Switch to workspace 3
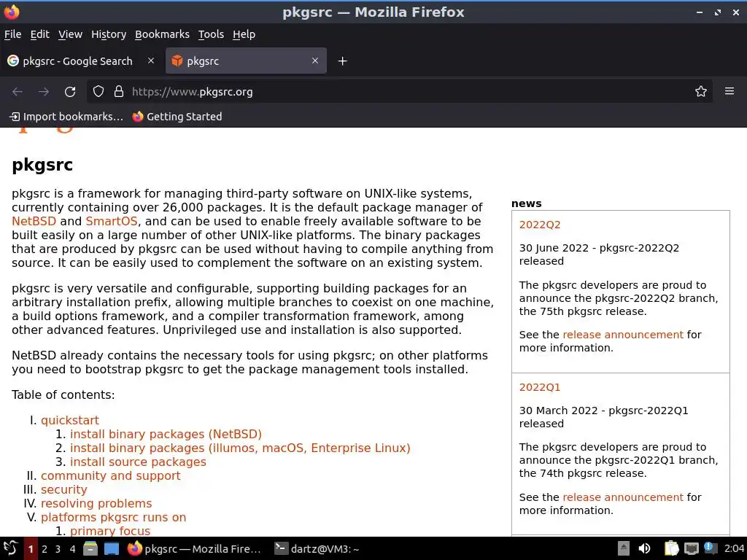747x560 pixels. click(x=58, y=549)
